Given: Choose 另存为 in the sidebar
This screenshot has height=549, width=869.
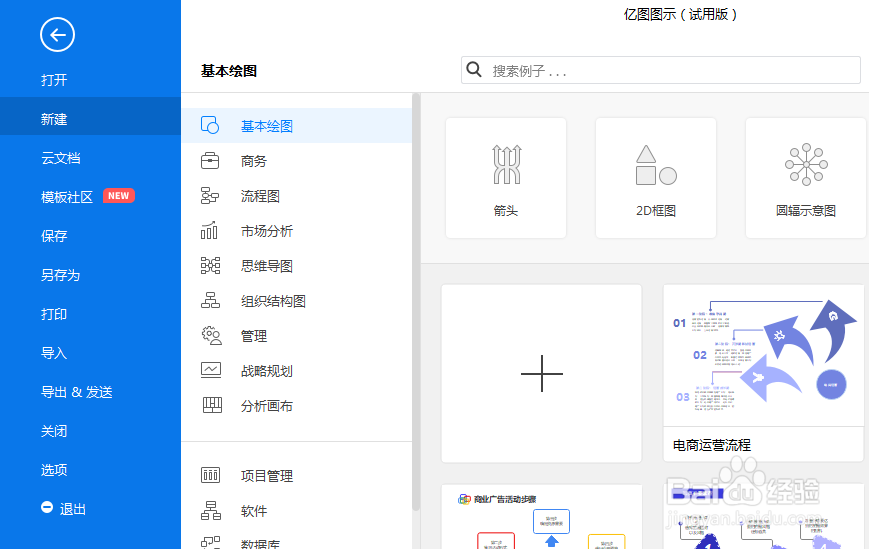Looking at the screenshot, I should click(60, 275).
